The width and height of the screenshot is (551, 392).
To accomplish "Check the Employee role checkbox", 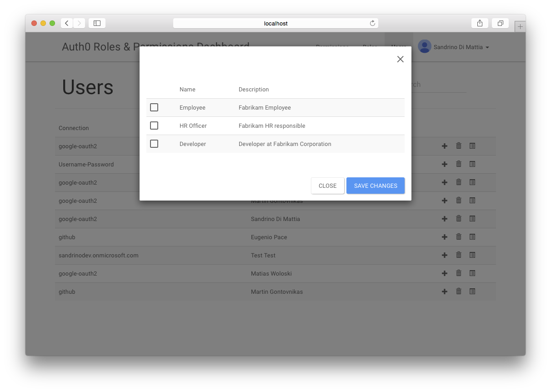I will 154,107.
